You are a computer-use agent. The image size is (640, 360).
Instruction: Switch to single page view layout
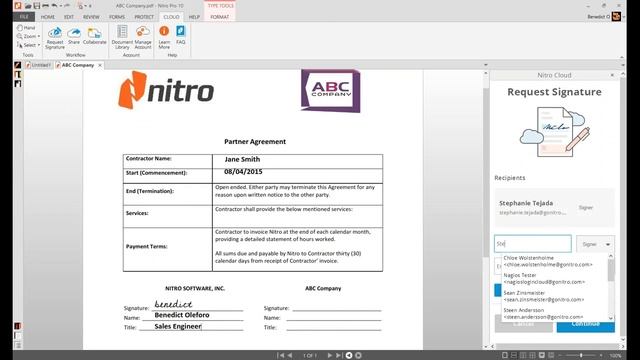[505, 356]
